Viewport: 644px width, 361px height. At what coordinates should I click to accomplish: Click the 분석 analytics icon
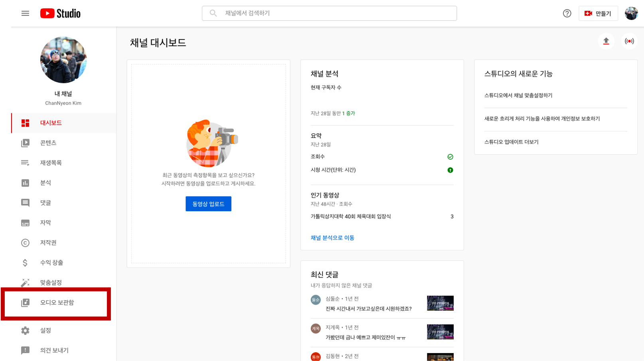[x=25, y=183]
